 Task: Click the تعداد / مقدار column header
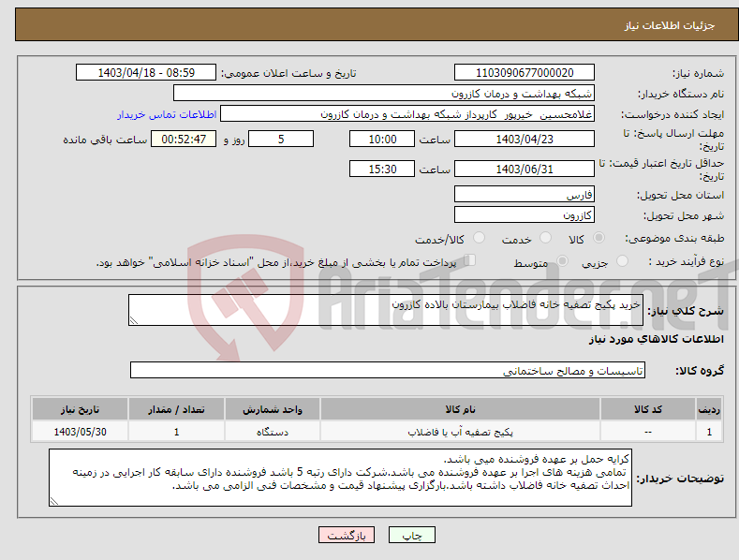176,409
